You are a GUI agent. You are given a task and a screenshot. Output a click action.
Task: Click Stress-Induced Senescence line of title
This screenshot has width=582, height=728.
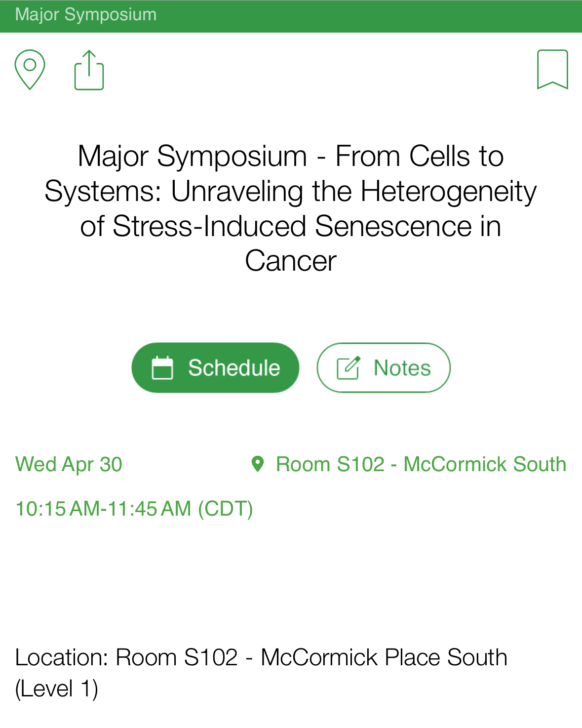click(291, 226)
